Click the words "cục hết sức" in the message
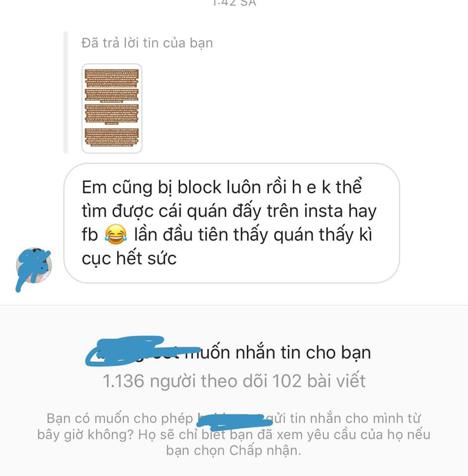This screenshot has height=476, width=468. tap(129, 259)
